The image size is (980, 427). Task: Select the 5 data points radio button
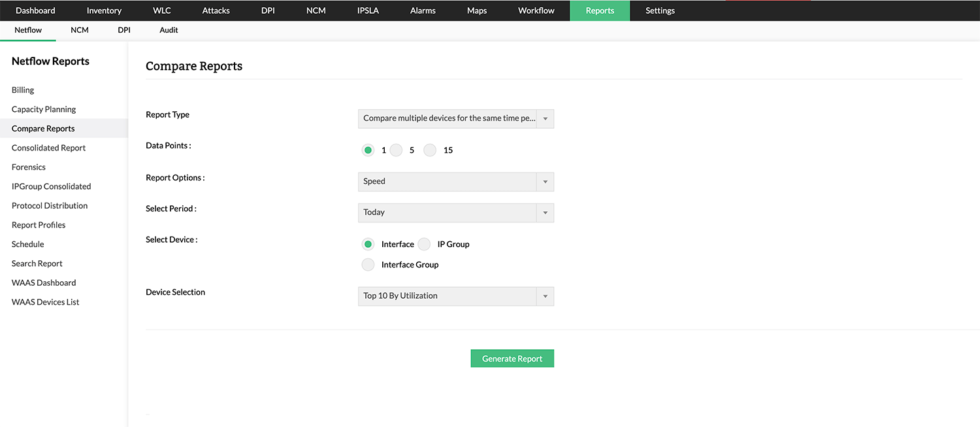pos(396,150)
